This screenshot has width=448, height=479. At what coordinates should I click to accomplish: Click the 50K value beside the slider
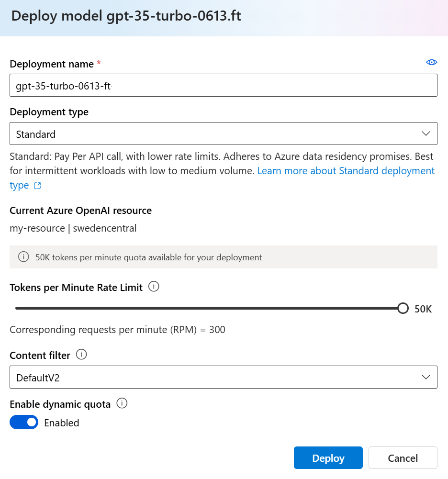pos(423,309)
